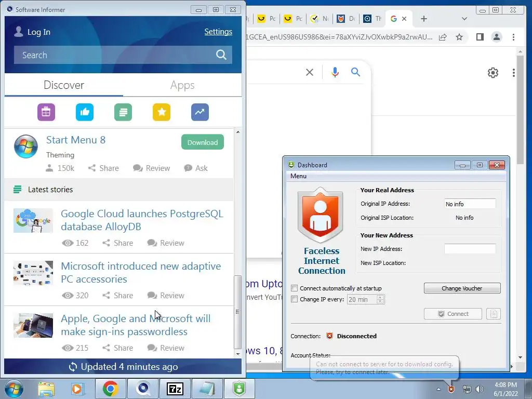Click the Google Cloud story thumbnail
Screen dimensions: 532x399
33,220
